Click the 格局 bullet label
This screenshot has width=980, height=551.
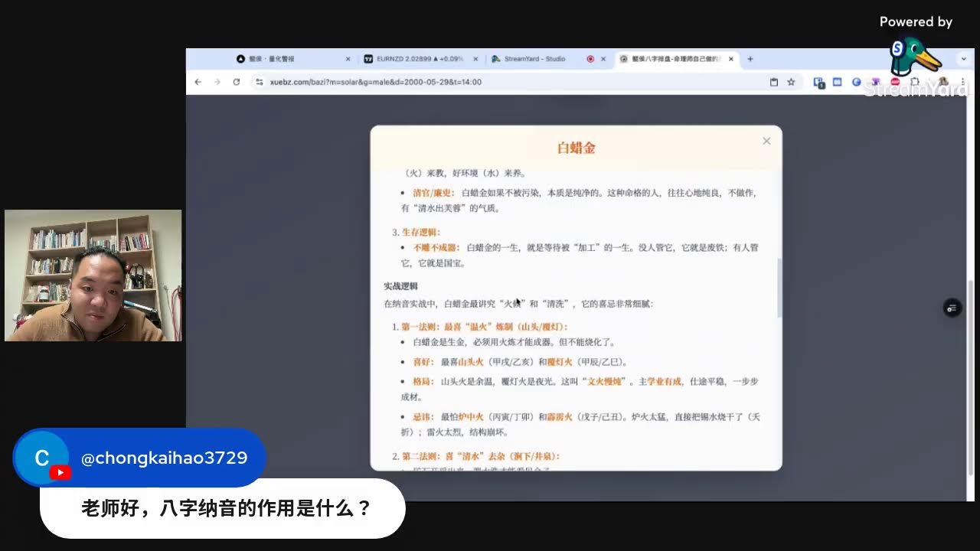tap(423, 381)
